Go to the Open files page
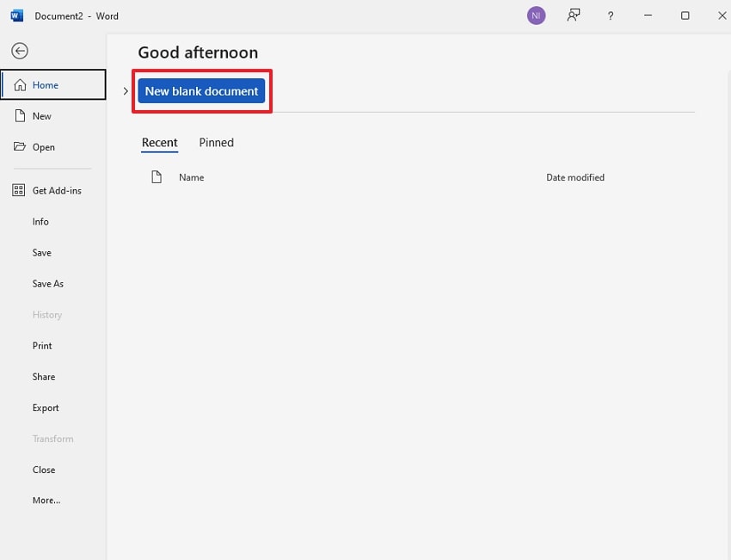731x560 pixels. (53, 147)
